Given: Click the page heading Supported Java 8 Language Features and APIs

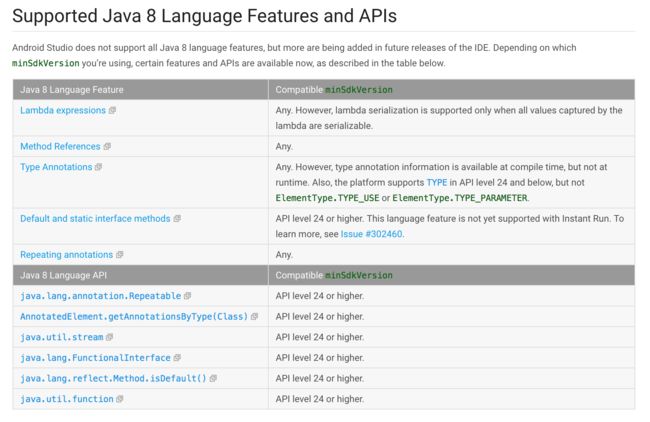Looking at the screenshot, I should 204,16.
